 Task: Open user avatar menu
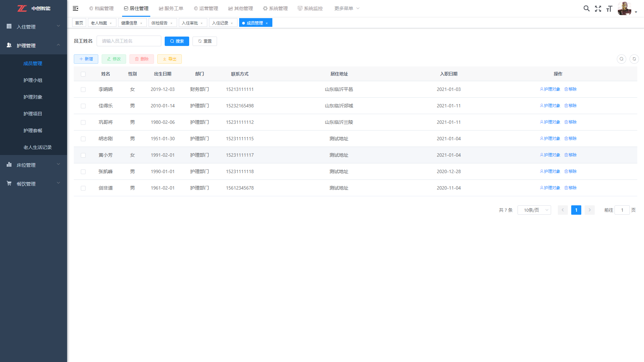click(x=627, y=9)
